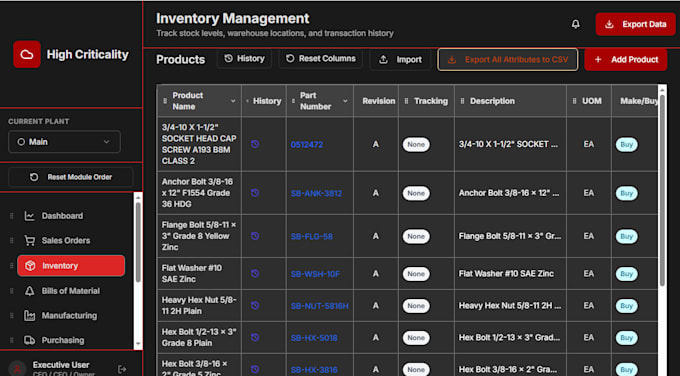
Task: Open the Purchasing module
Action: coord(63,340)
